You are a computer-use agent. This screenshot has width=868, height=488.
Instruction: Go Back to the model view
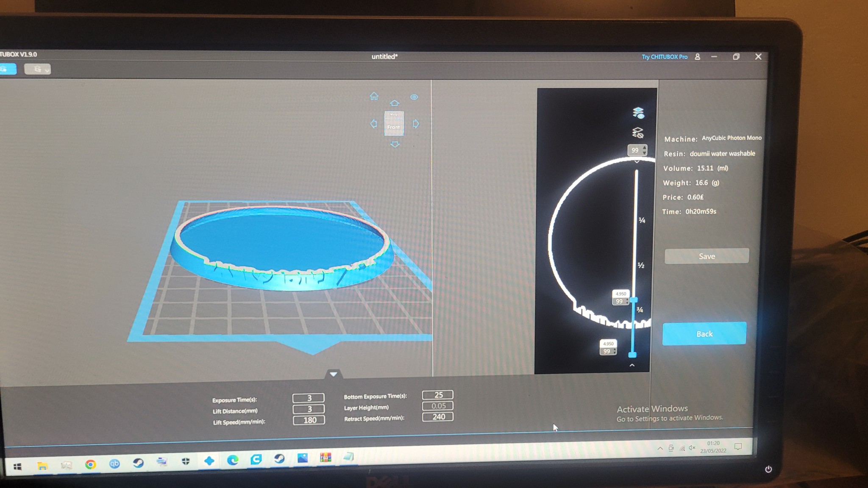click(704, 334)
